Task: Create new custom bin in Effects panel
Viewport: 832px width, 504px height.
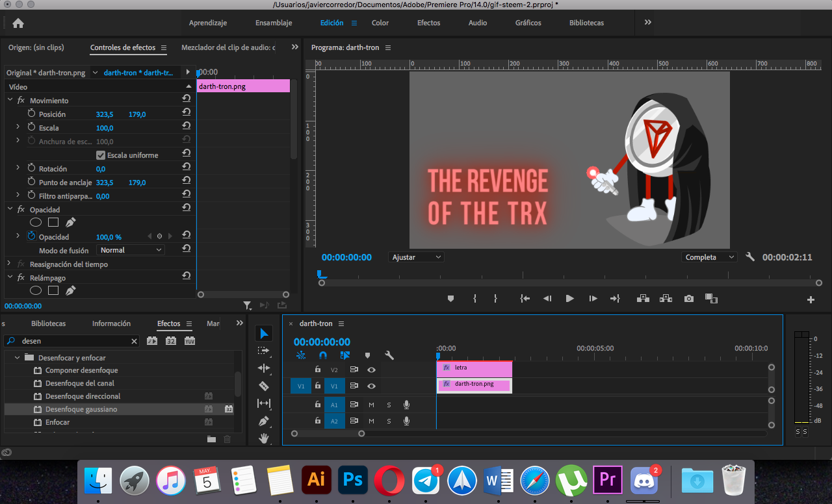Action: 211,439
